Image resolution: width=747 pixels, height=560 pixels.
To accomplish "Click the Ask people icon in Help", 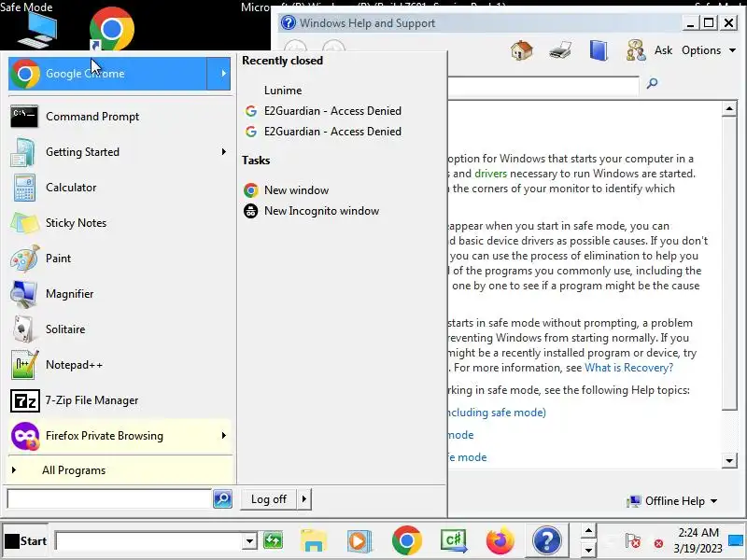I will 636,50.
